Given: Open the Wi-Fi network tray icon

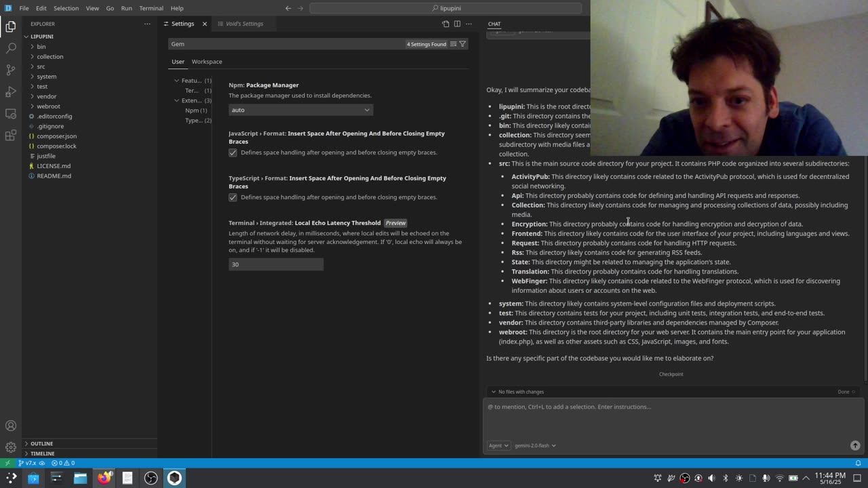Looking at the screenshot, I should pyautogui.click(x=779, y=478).
